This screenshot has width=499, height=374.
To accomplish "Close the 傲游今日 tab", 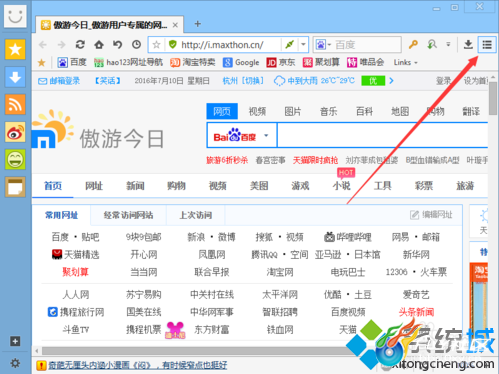I will [x=175, y=25].
